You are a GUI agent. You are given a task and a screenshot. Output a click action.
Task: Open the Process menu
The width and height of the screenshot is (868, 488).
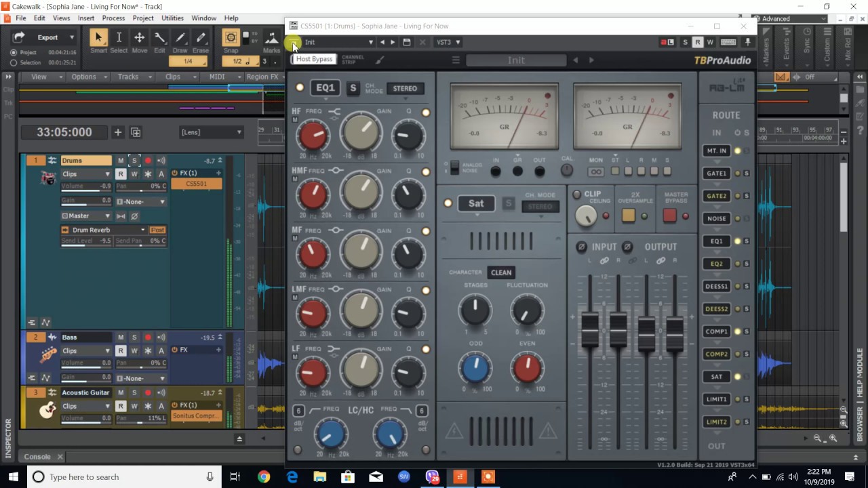[113, 18]
